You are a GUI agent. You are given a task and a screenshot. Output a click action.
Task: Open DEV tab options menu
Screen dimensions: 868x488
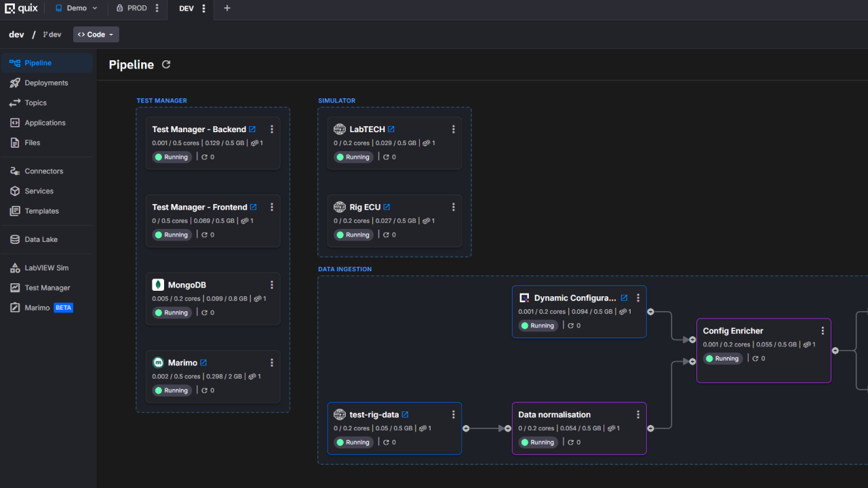tap(203, 8)
